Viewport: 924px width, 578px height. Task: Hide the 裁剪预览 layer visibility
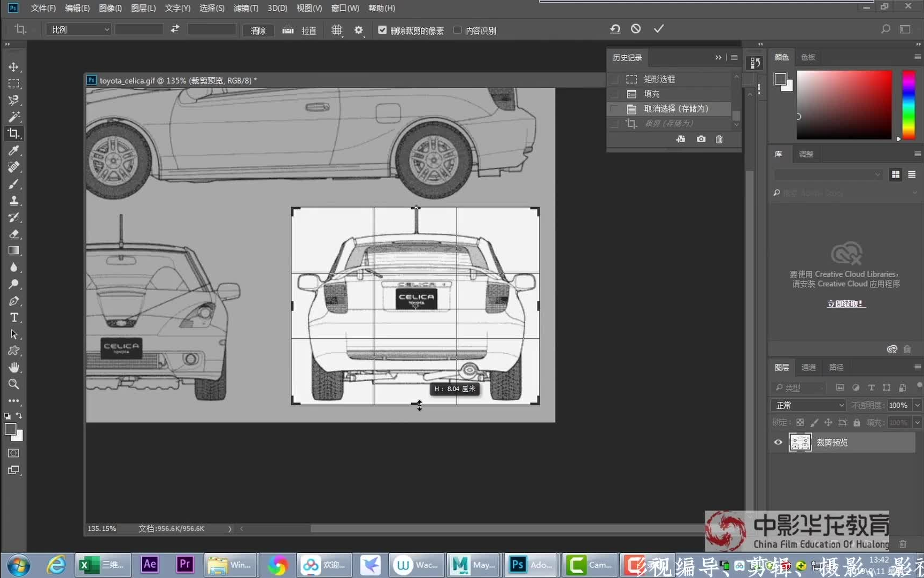pos(778,442)
